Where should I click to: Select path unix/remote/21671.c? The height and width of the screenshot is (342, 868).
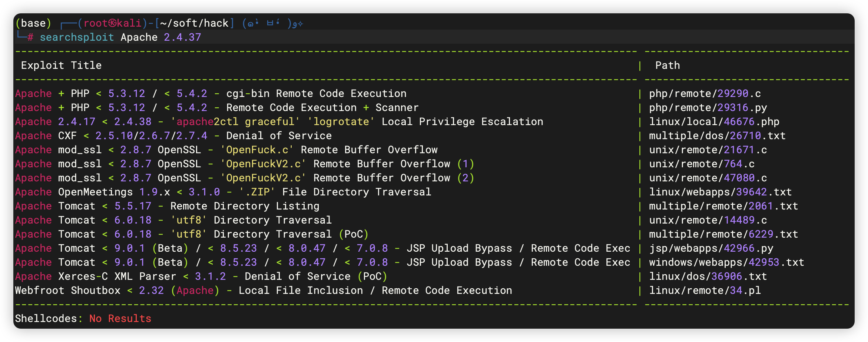tap(708, 150)
